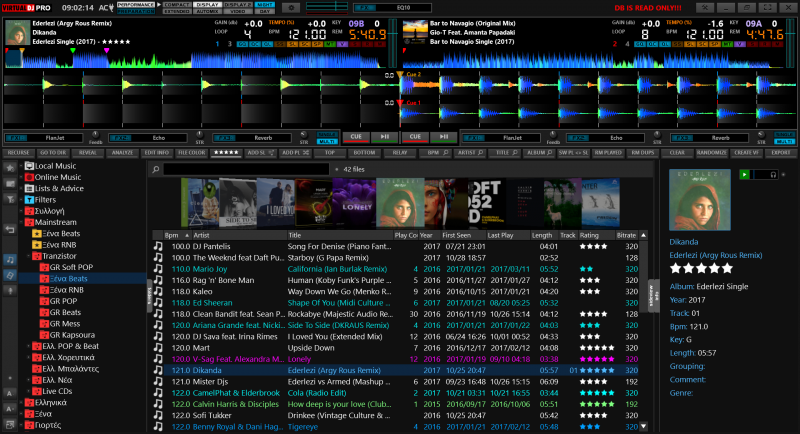Click the Online Music folder icon

tap(29, 177)
